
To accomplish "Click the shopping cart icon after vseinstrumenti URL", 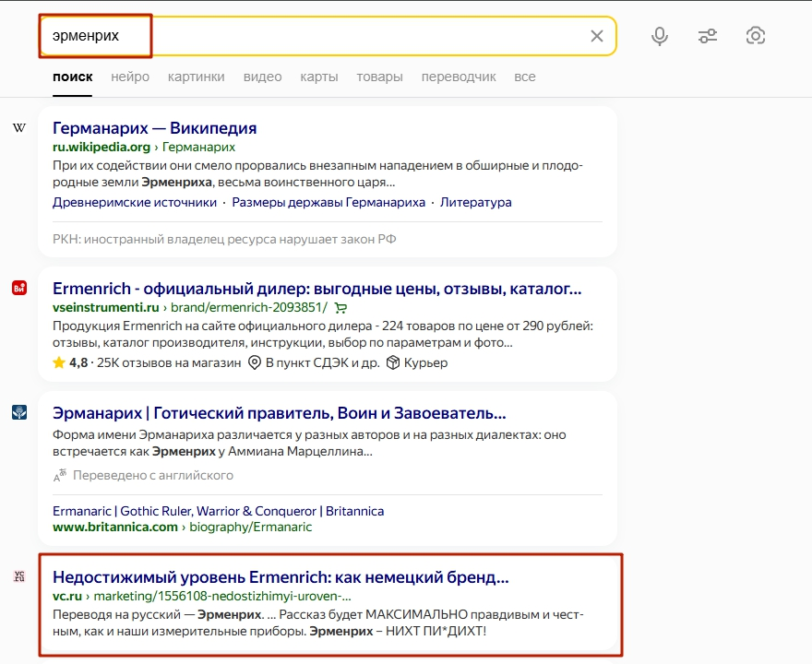I will coord(340,308).
